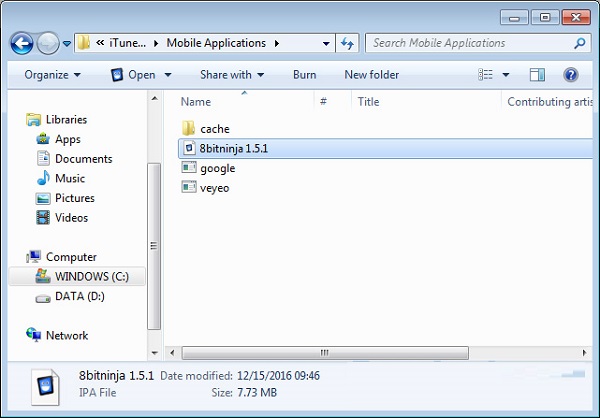Image resolution: width=600 pixels, height=418 pixels.
Task: Open the Share with menu
Action: pyautogui.click(x=232, y=75)
